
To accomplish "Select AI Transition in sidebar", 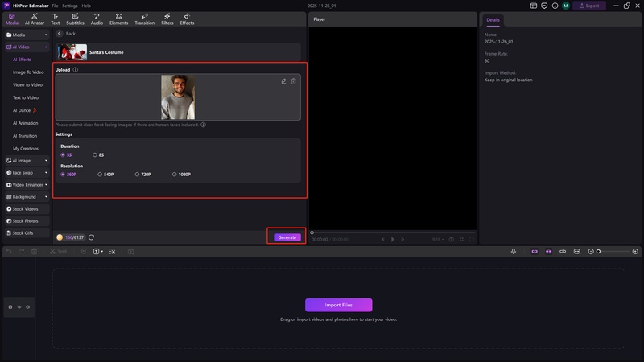I will click(25, 136).
